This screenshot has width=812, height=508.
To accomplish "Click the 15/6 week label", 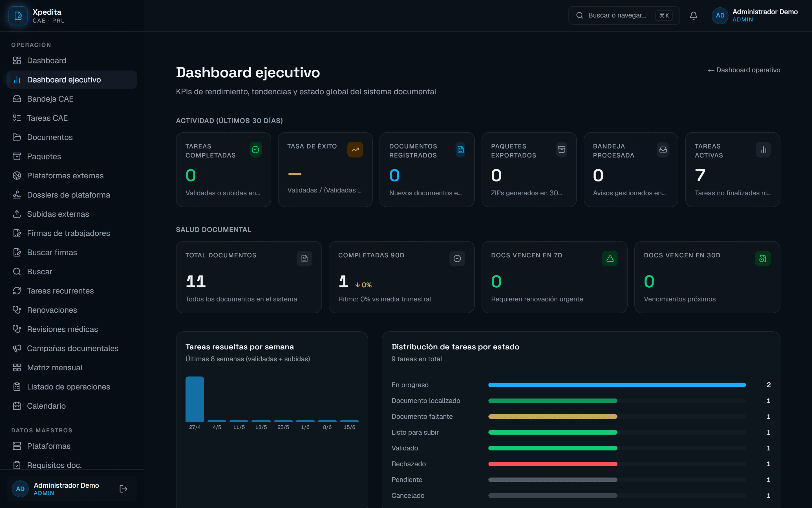I will point(349,427).
